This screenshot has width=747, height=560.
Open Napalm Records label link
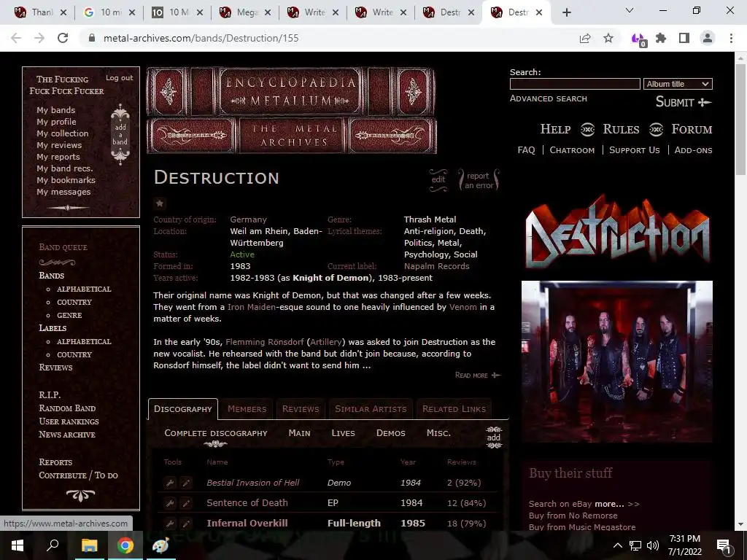436,266
